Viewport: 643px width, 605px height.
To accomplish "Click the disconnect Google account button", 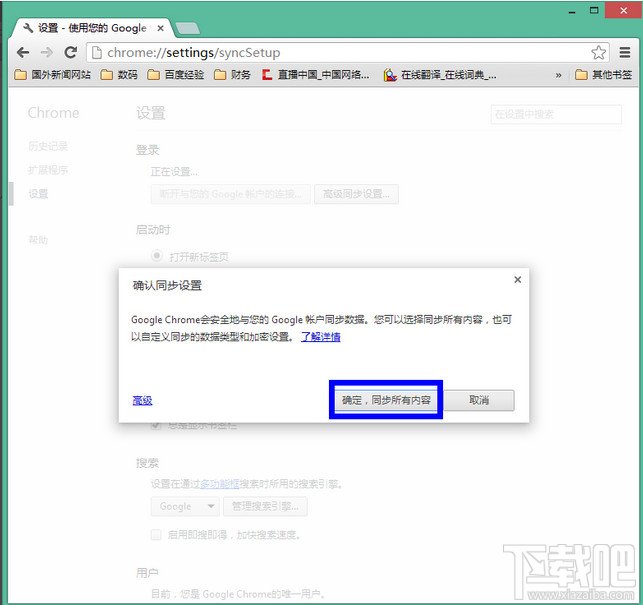I will [x=230, y=194].
